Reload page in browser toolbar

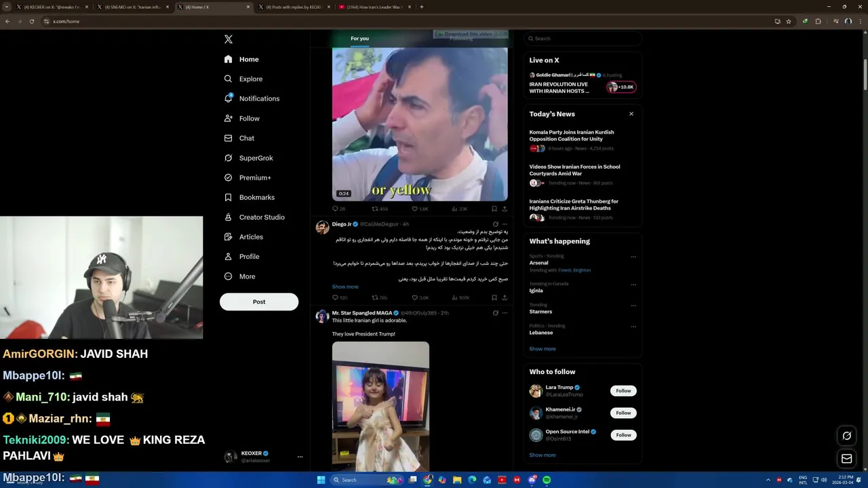click(x=31, y=21)
